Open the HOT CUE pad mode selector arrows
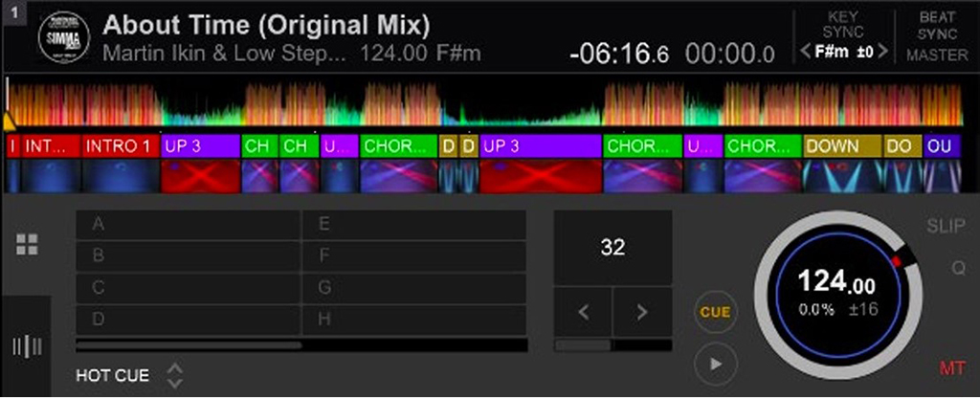The height and width of the screenshot is (398, 980). [175, 375]
